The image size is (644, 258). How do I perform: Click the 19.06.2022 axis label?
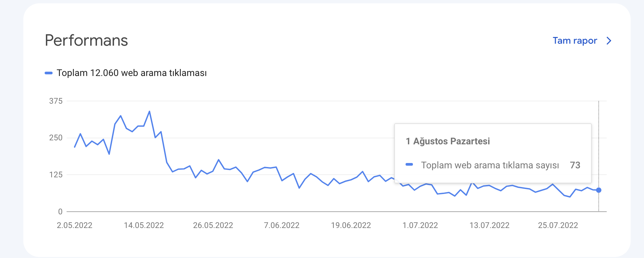point(351,225)
